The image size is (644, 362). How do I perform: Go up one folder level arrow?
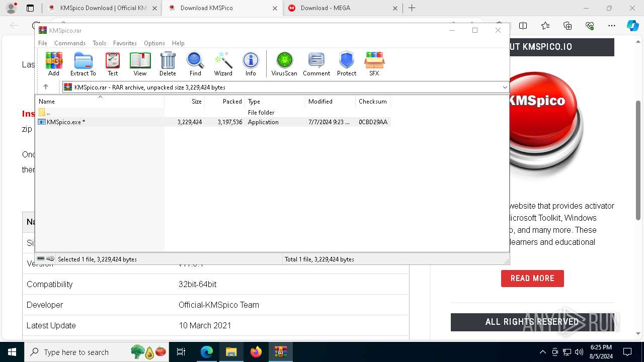tap(46, 87)
